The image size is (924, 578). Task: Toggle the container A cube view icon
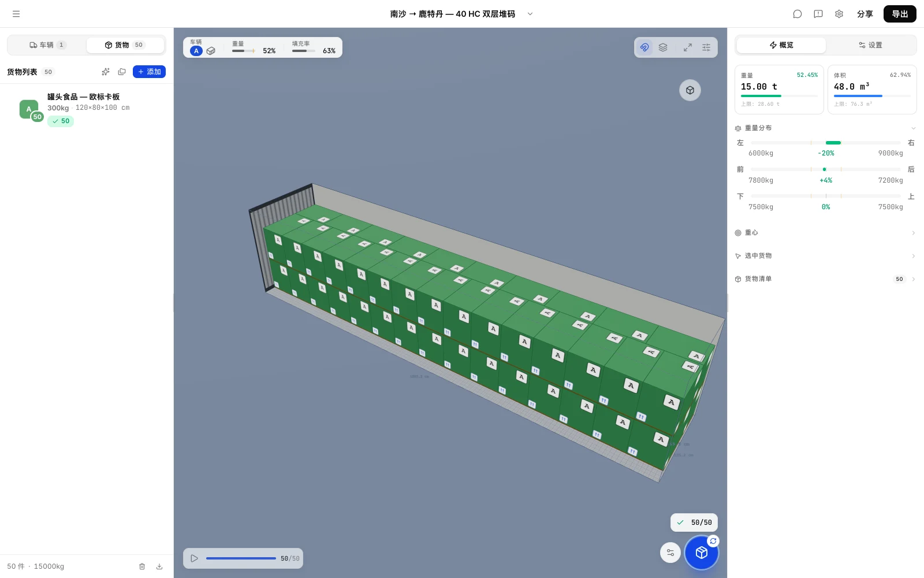211,51
